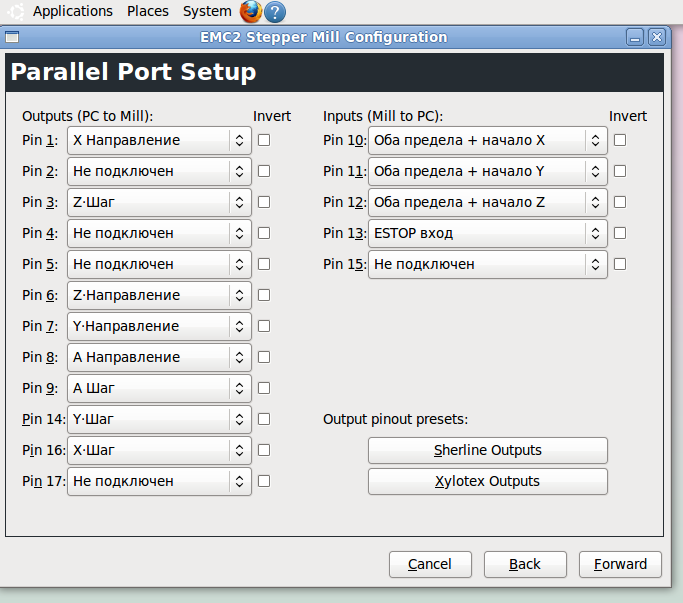Click the window menu icon in title bar
The image size is (683, 603).
tap(12, 37)
